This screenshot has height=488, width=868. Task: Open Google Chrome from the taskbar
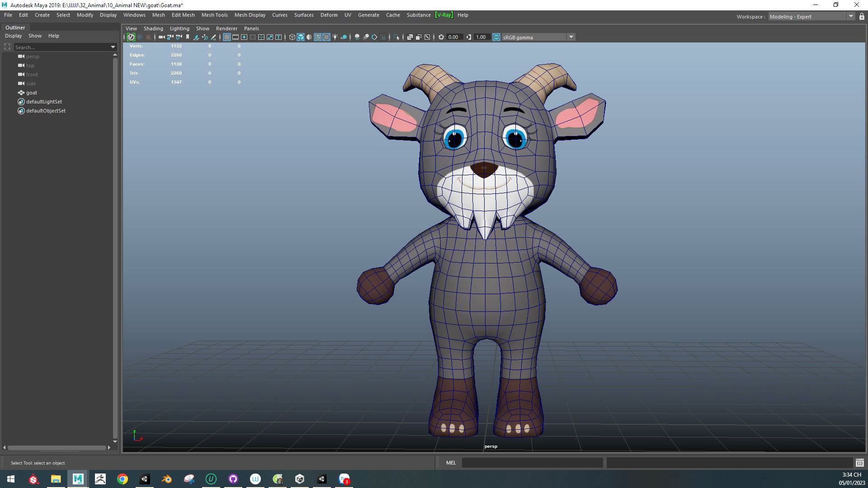pyautogui.click(x=123, y=479)
